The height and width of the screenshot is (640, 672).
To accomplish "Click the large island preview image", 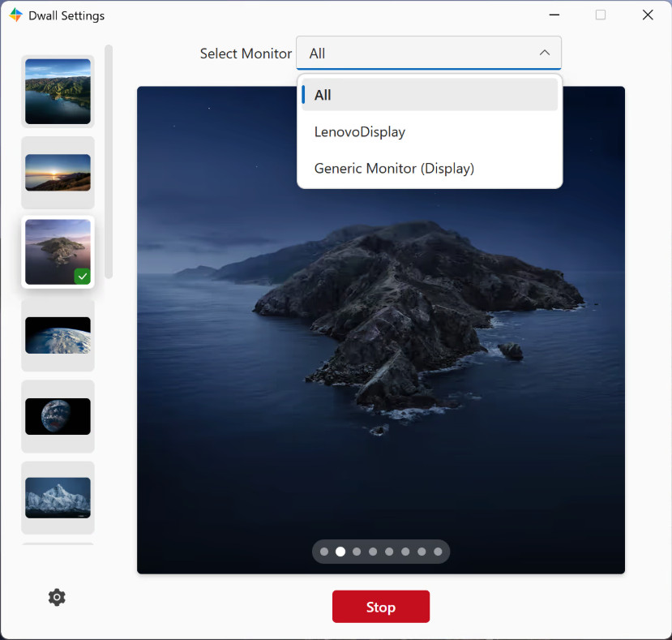I will [x=380, y=330].
